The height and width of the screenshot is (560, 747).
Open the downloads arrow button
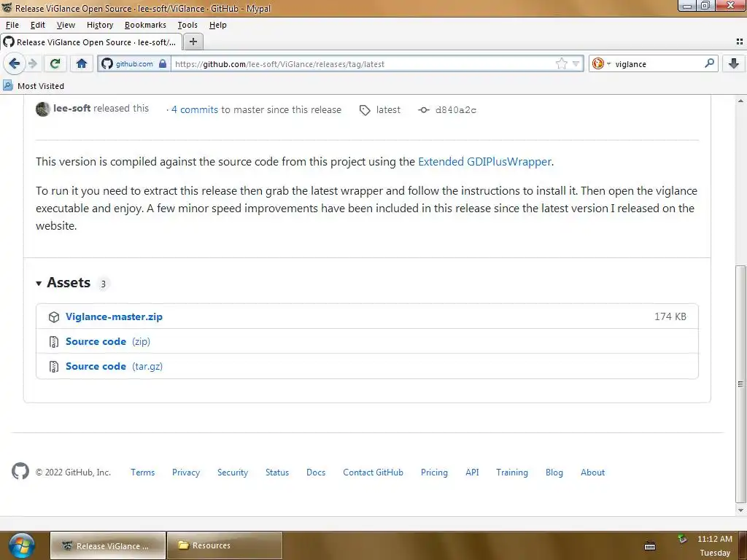[734, 63]
